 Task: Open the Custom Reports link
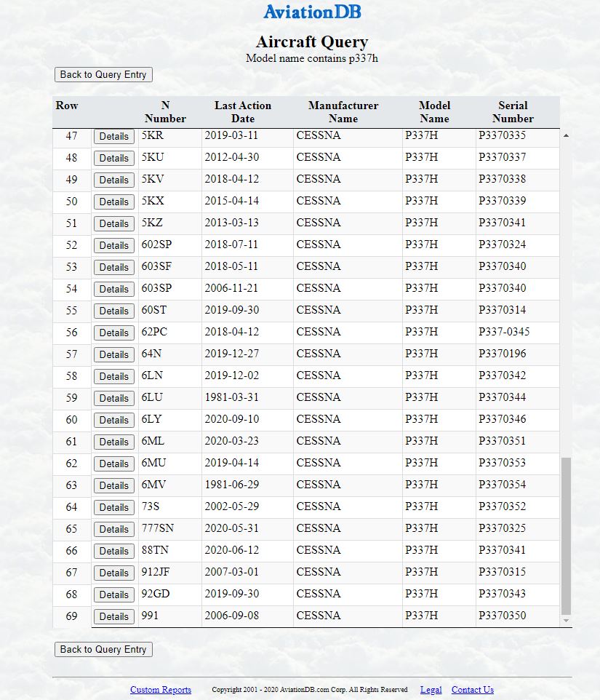(161, 690)
